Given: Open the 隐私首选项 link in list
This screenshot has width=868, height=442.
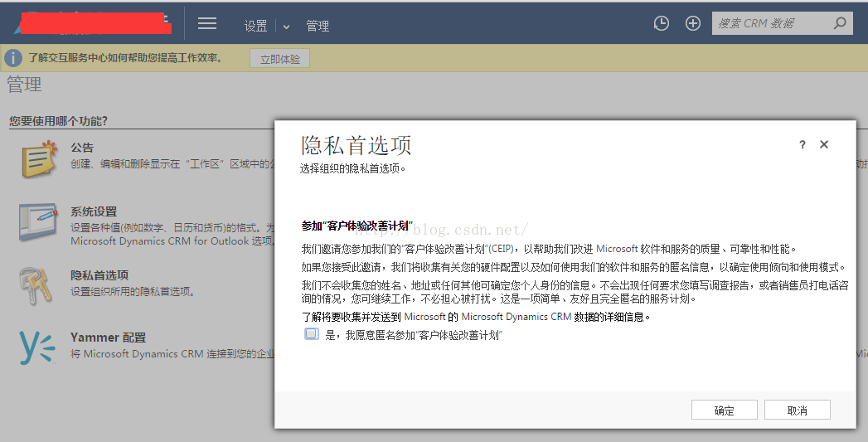Looking at the screenshot, I should pos(99,275).
